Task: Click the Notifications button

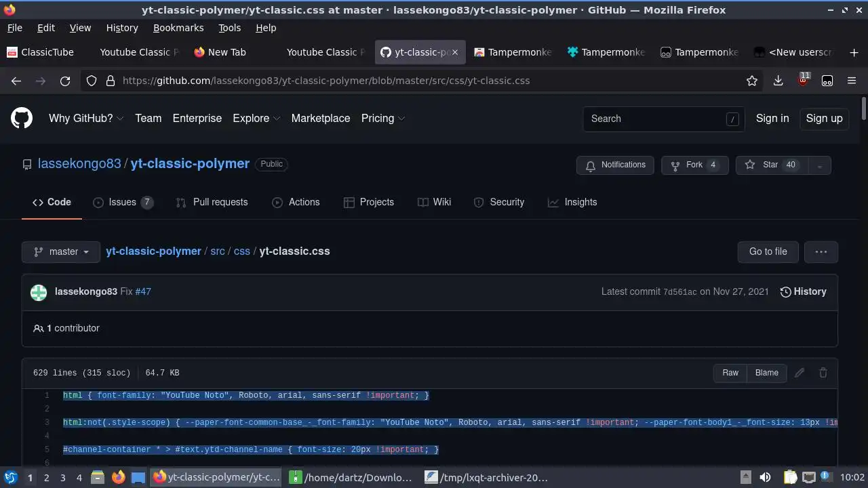Action: point(615,165)
